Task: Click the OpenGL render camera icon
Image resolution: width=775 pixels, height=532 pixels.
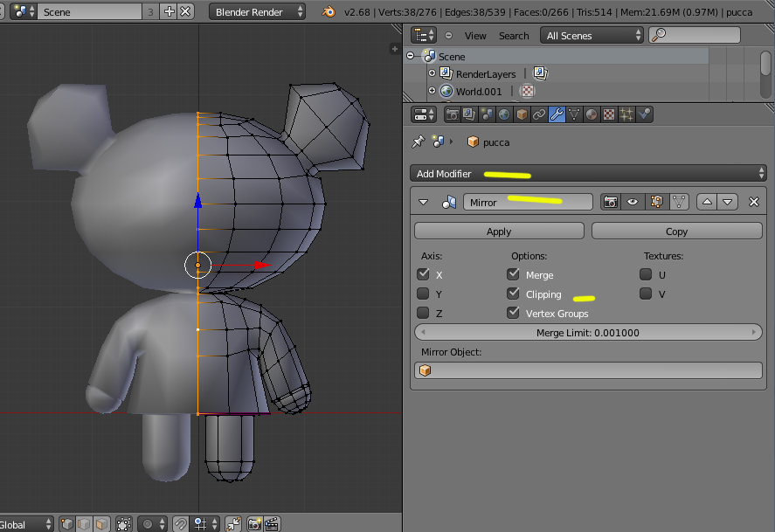Action: [x=254, y=524]
